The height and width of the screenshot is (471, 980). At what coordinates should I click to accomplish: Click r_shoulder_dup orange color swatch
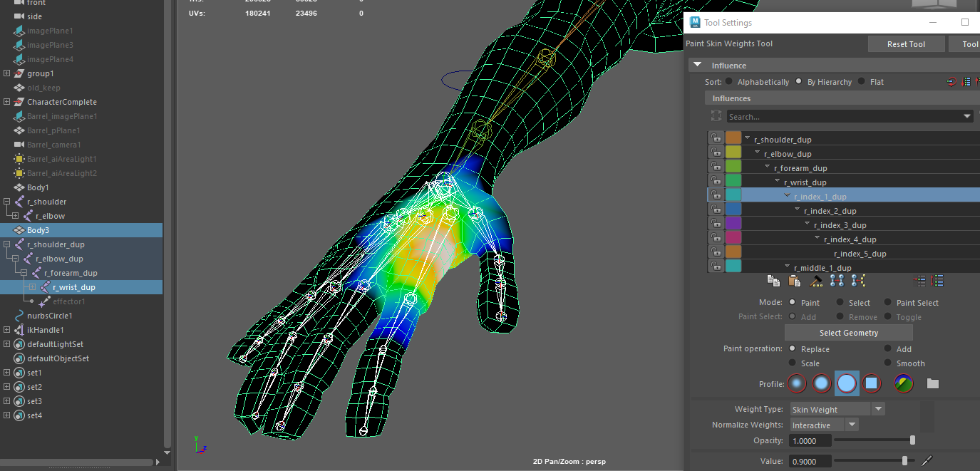click(x=733, y=138)
